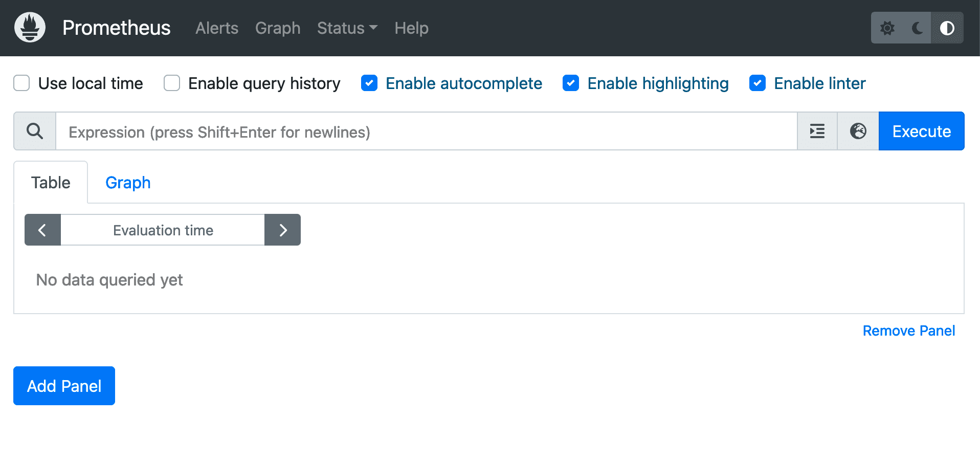Advance to next evaluation time
Screen dimensions: 980x462
(282, 230)
